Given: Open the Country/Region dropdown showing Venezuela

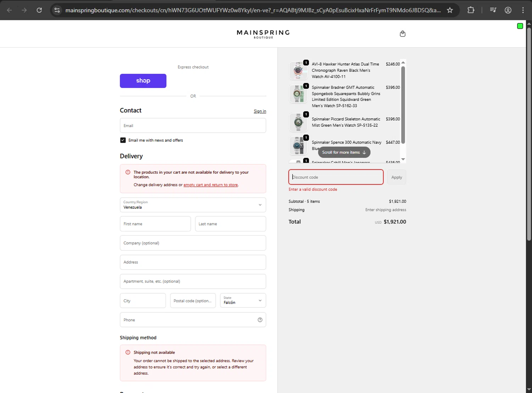Looking at the screenshot, I should (193, 205).
